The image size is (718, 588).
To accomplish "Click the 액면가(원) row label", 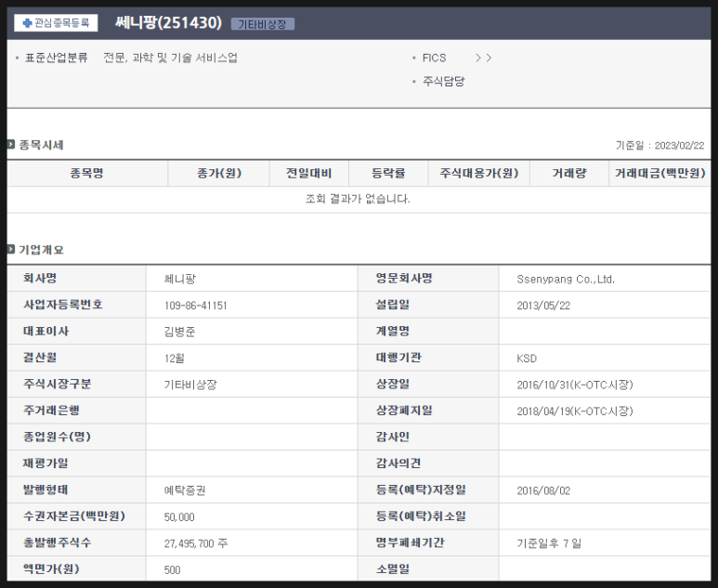I will click(51, 569).
